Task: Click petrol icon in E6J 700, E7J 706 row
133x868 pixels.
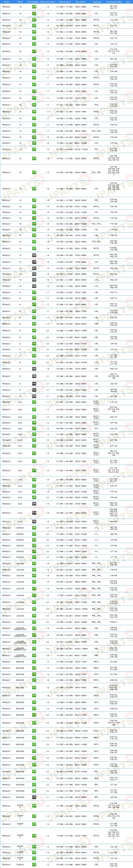Action: click(x=34, y=32)
